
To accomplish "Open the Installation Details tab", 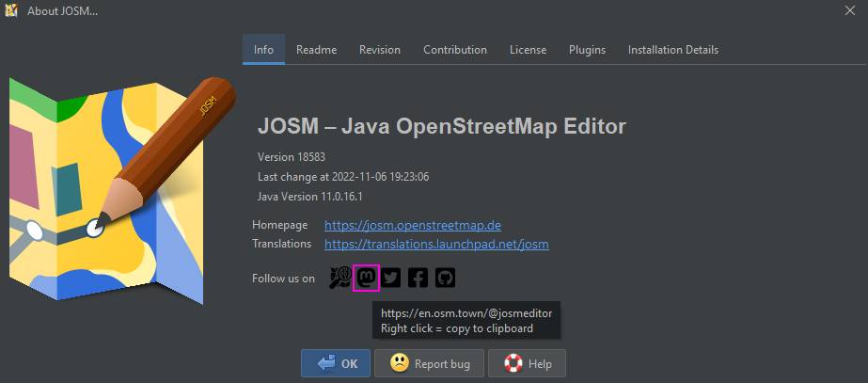I will click(x=673, y=49).
